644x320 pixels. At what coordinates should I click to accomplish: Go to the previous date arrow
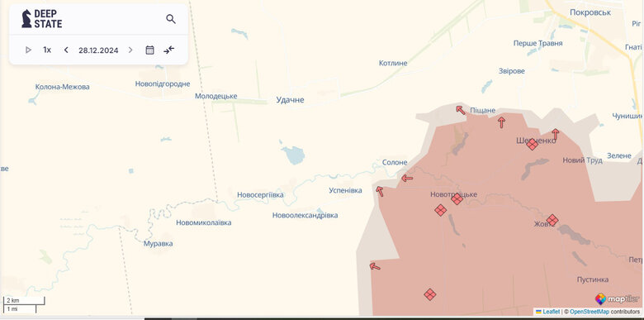pyautogui.click(x=66, y=50)
